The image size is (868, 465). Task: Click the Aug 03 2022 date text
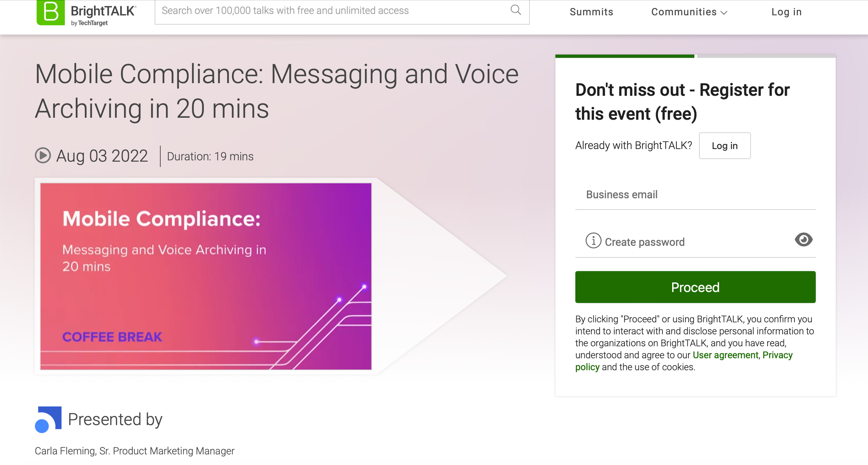point(102,156)
